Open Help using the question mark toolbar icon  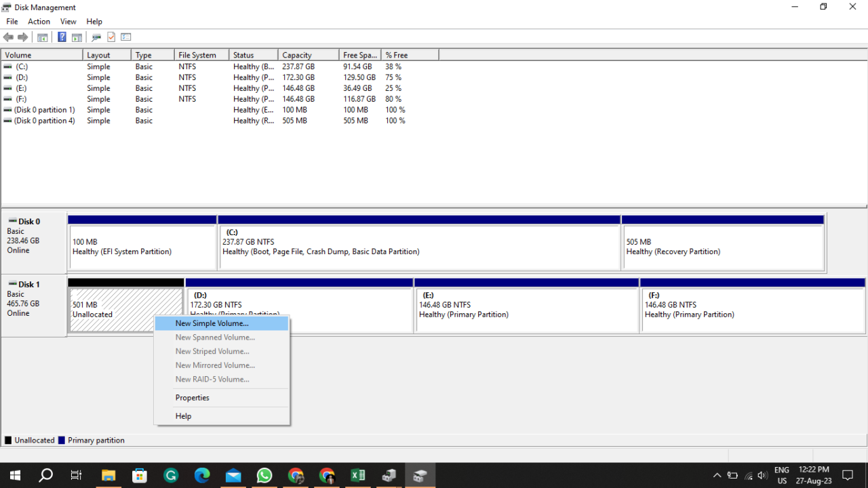[62, 37]
